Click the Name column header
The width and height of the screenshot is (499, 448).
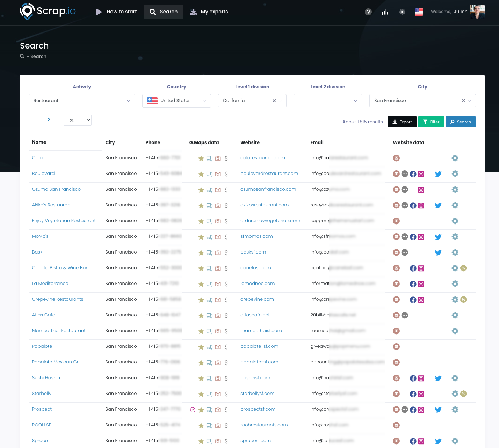click(39, 142)
